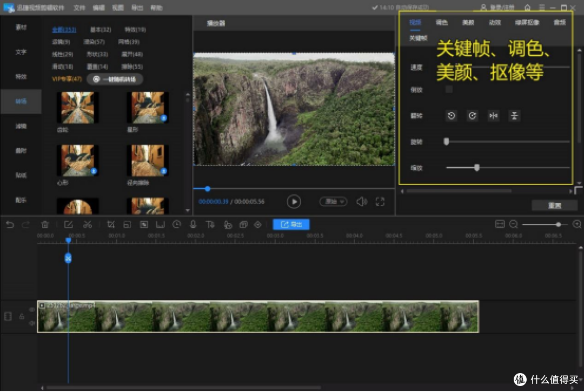Open the microphone voiceover recording tool
Screen dimensions: 584x392
tap(193, 224)
